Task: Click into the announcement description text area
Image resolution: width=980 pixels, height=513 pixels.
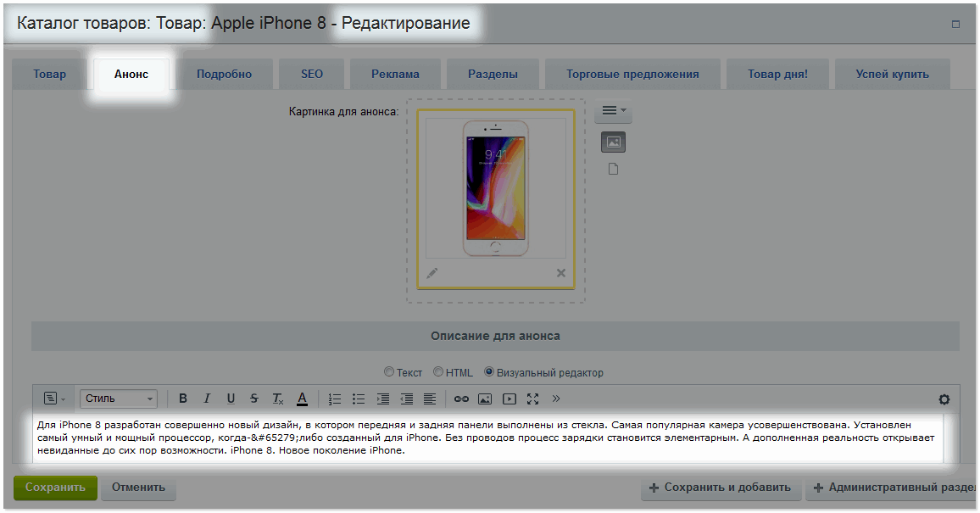Action: coord(487,438)
